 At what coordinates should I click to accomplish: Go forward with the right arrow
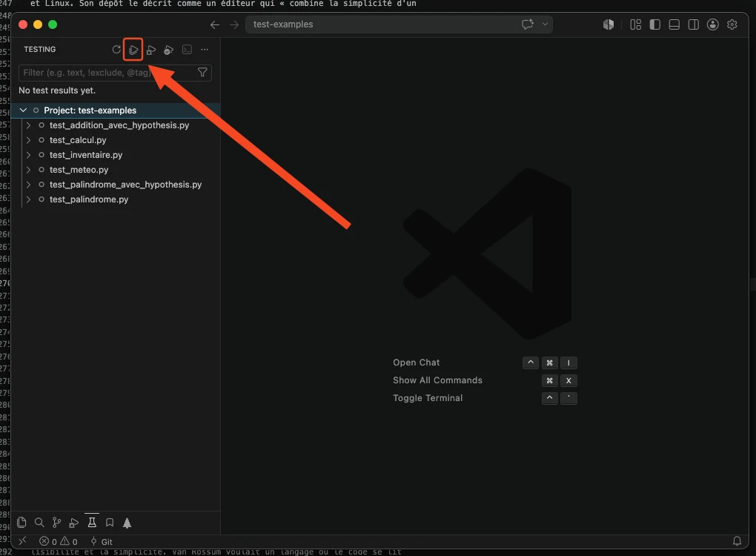[x=233, y=24]
